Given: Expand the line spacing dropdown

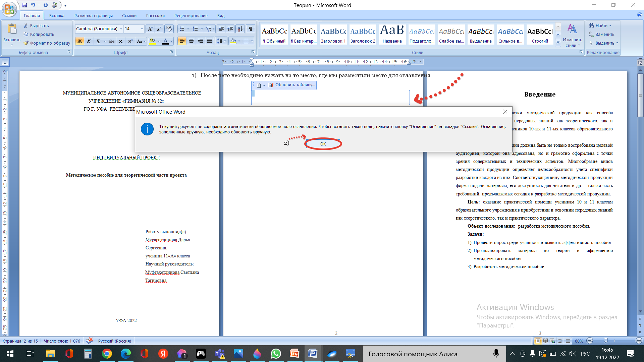Looking at the screenshot, I should click(x=225, y=41).
